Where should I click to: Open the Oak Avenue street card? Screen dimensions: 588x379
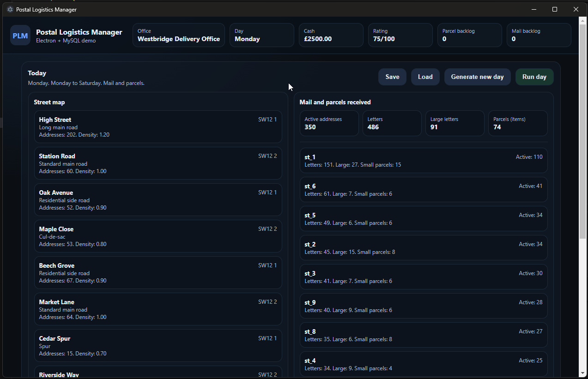click(x=158, y=200)
